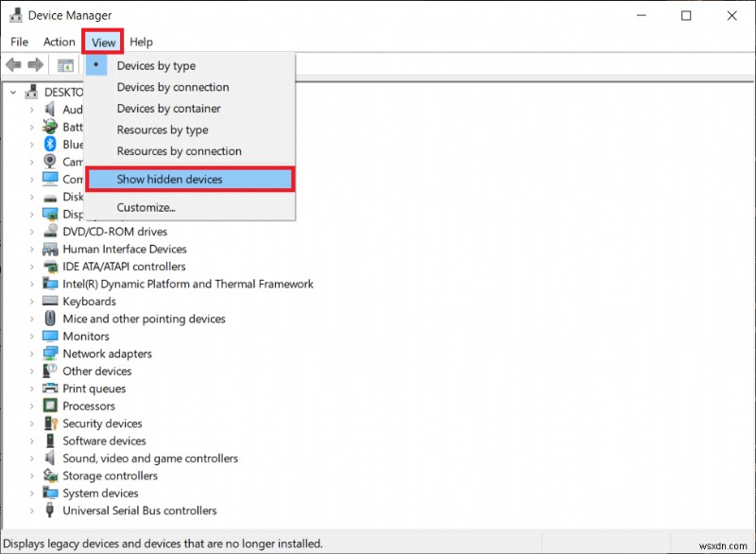The image size is (756, 554).
Task: Open the Help menu
Action: click(141, 42)
